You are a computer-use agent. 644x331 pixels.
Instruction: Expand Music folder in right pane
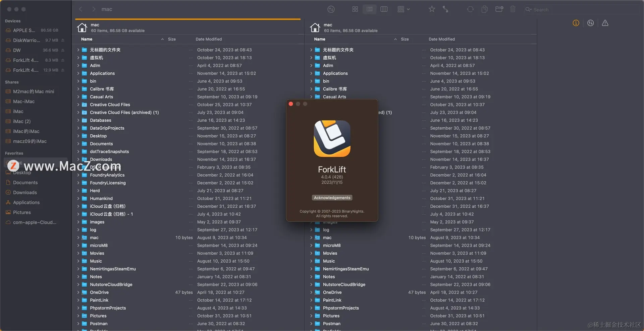(x=311, y=261)
